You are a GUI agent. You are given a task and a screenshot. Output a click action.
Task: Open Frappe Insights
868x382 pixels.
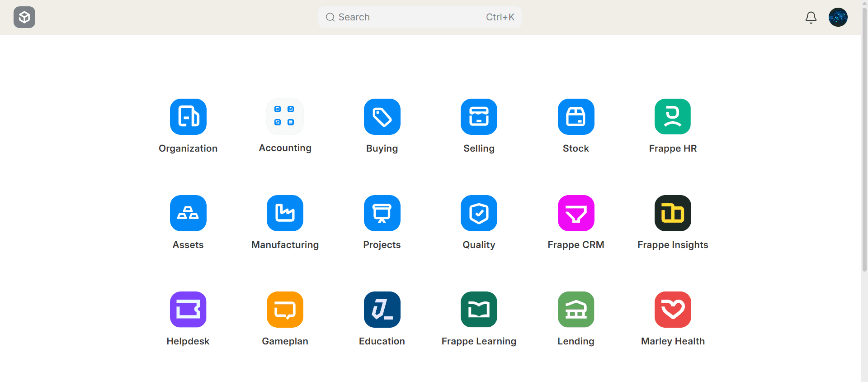(x=673, y=213)
